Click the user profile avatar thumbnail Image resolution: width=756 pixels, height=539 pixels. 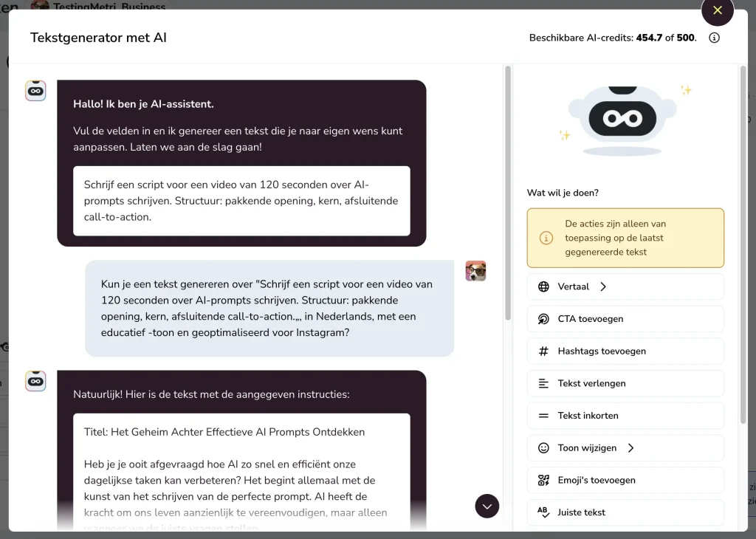475,270
